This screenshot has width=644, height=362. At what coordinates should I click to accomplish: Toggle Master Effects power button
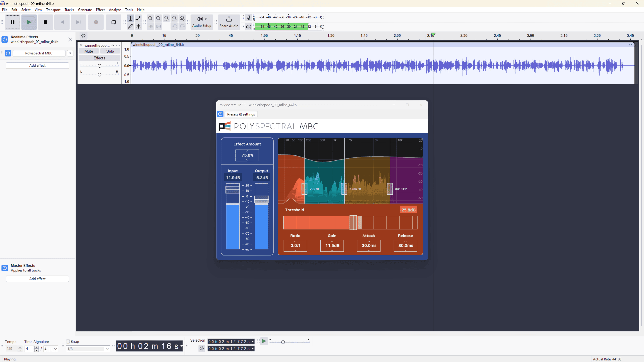click(5, 268)
